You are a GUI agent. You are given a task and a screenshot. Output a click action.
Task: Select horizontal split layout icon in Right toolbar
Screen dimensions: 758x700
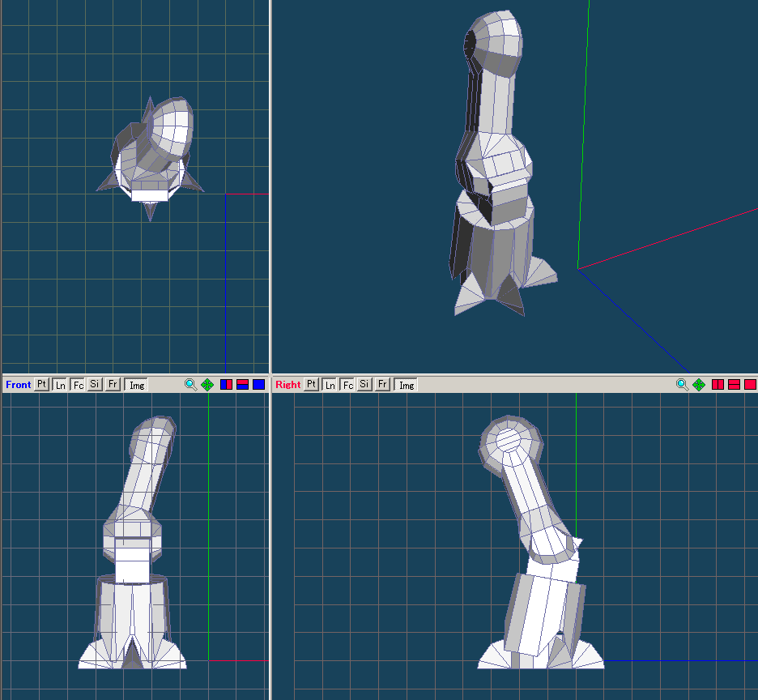click(x=734, y=385)
